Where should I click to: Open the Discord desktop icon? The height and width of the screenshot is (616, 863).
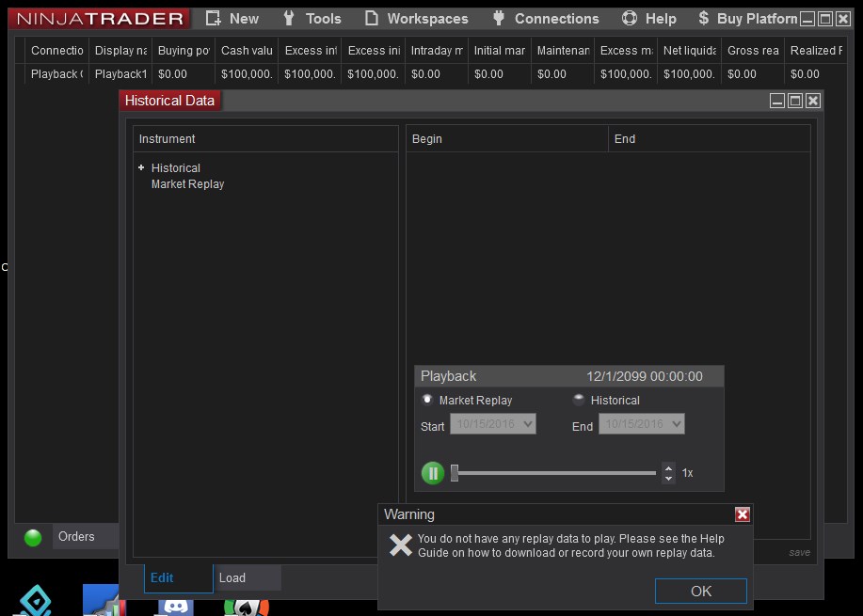[x=176, y=608]
